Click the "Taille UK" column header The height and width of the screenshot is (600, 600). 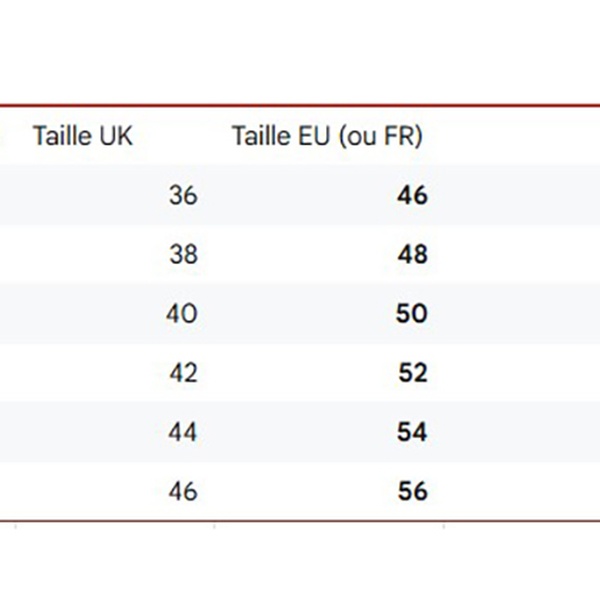(x=82, y=136)
